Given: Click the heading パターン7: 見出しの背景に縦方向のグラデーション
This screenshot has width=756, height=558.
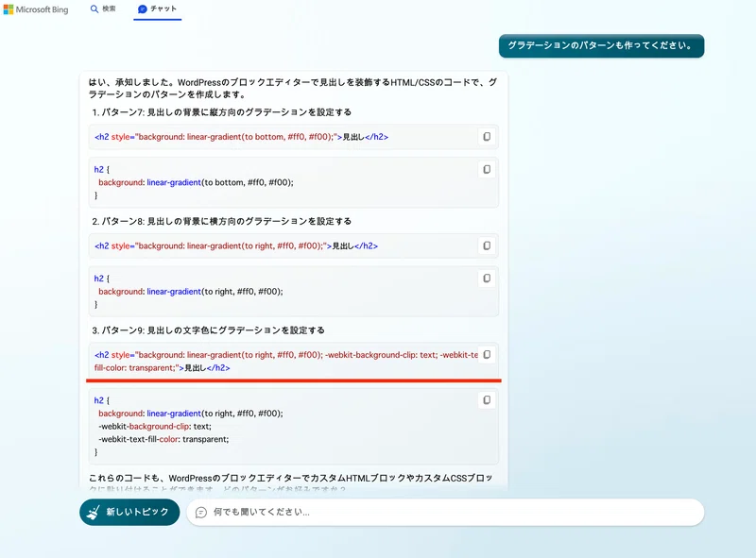Looking at the screenshot, I should click(222, 112).
